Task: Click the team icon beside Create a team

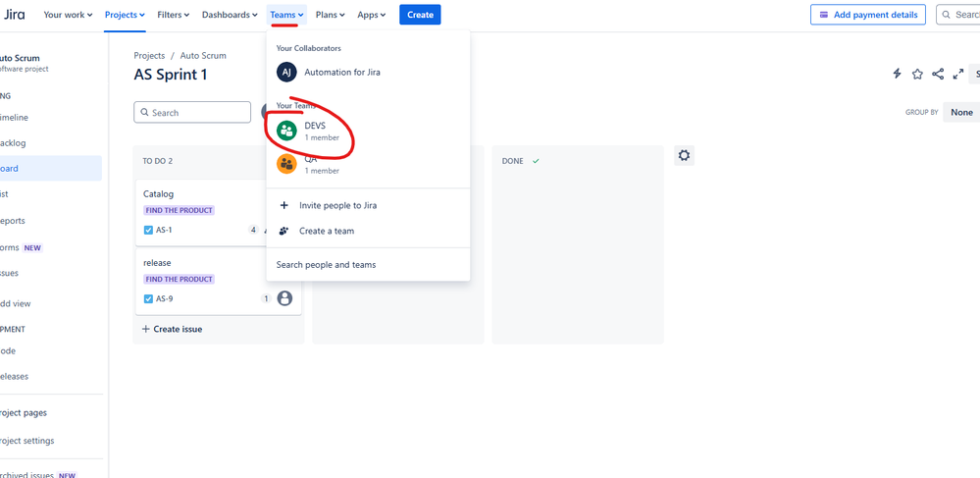Action: (284, 231)
